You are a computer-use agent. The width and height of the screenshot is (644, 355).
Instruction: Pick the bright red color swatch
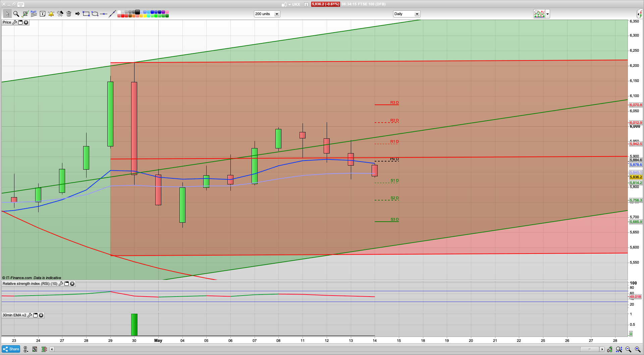tap(123, 16)
